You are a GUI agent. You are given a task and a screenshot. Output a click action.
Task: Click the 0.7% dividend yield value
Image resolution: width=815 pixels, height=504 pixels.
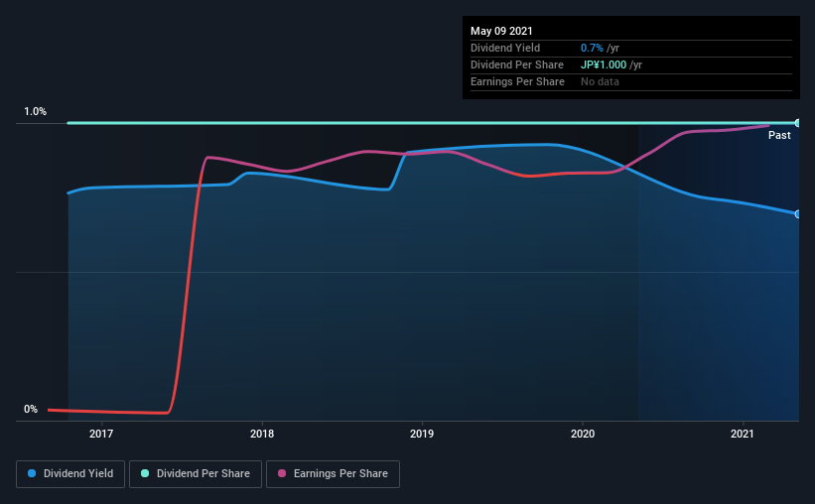coord(592,48)
